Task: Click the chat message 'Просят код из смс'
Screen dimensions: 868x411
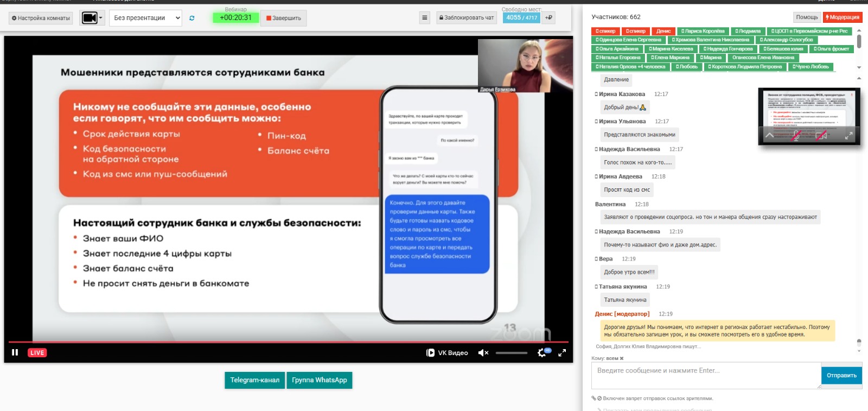Action: [627, 189]
